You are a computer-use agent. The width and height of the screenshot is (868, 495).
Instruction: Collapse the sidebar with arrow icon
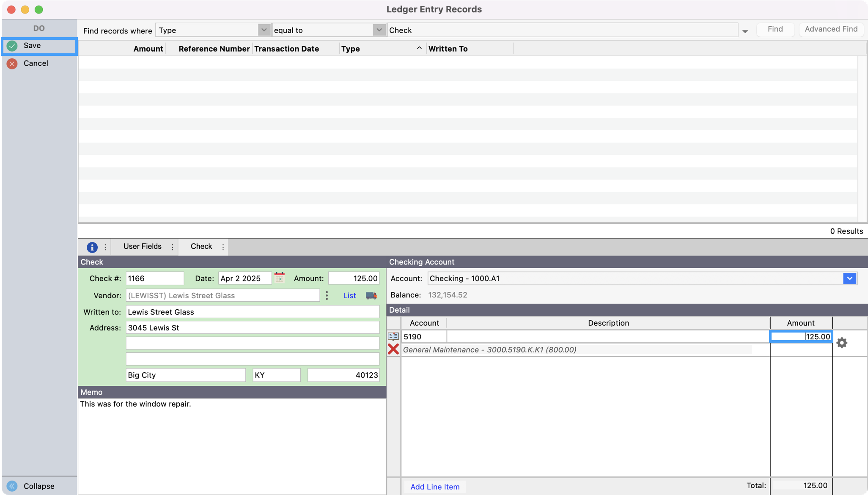(12, 486)
